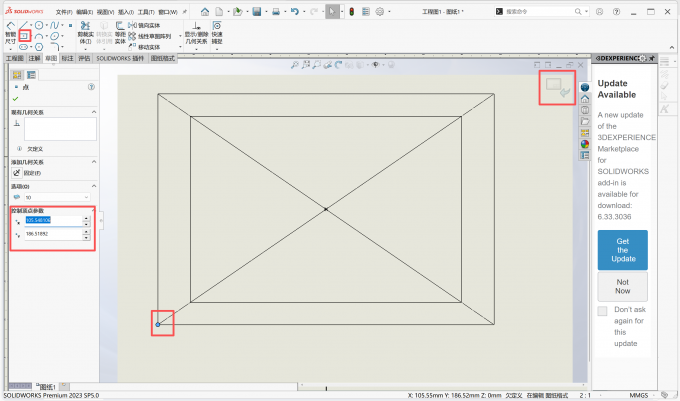Check "Don't ask again for this update"
The image size is (680, 401).
point(602,312)
